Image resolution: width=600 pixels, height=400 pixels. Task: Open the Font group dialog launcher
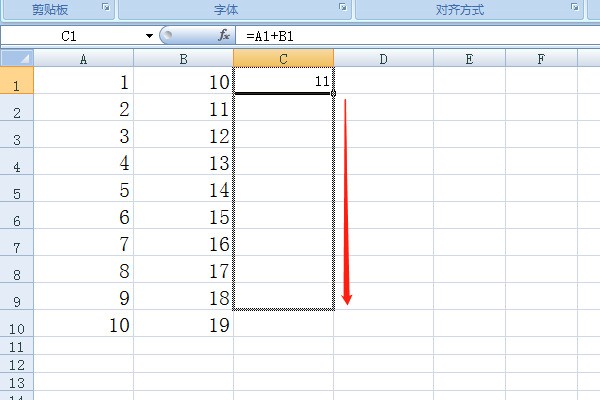click(x=342, y=8)
